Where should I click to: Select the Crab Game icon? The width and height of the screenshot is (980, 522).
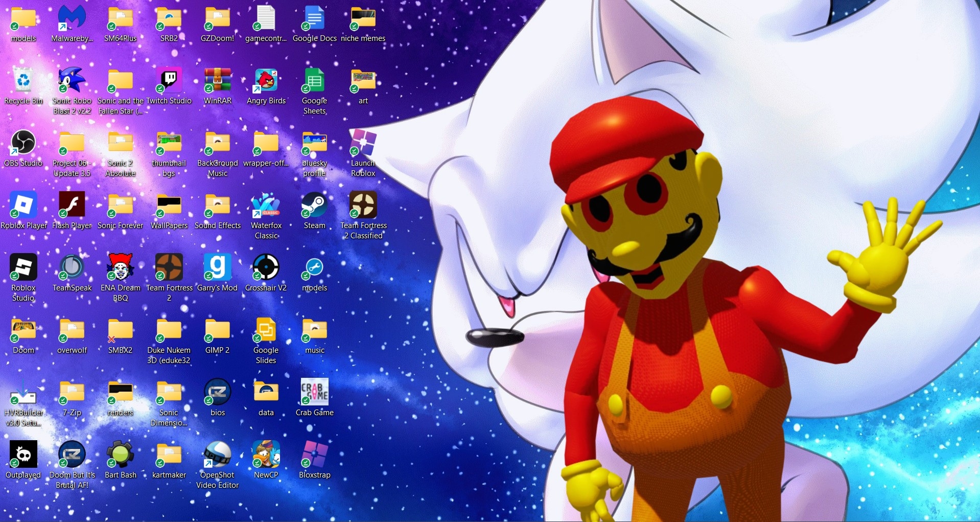(x=314, y=393)
